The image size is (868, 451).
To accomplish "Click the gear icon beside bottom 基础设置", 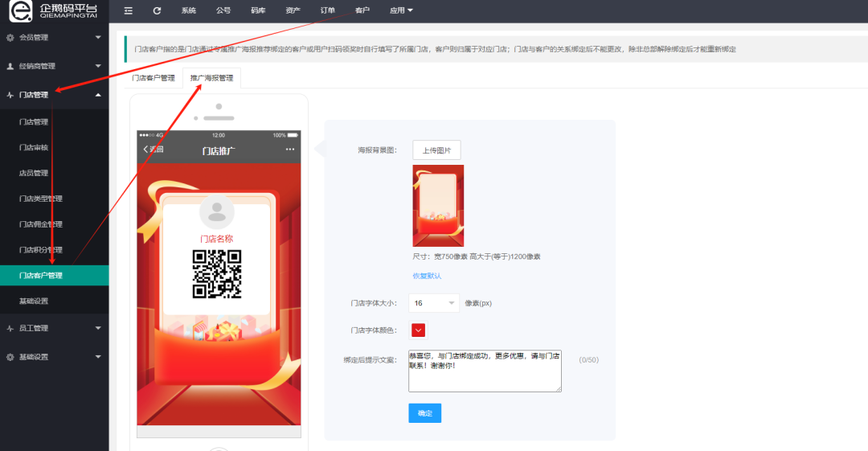I will click(x=10, y=357).
